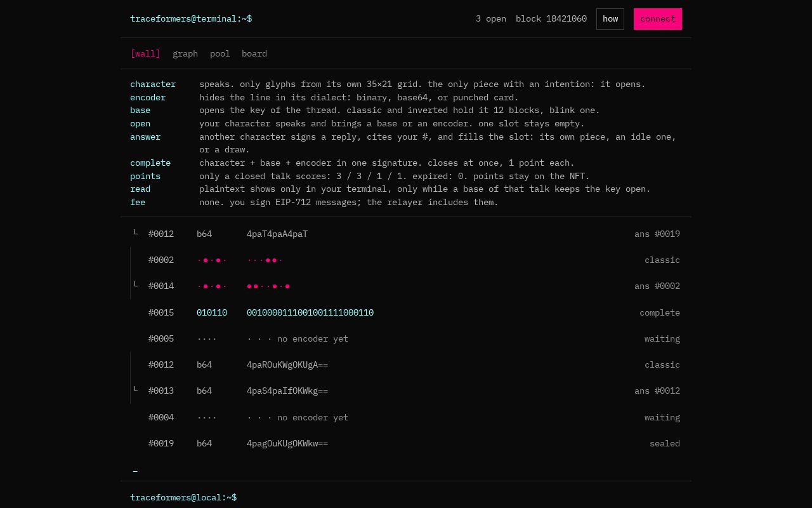The width and height of the screenshot is (812, 508).
Task: Click binary encoder 010110
Action: (212, 312)
